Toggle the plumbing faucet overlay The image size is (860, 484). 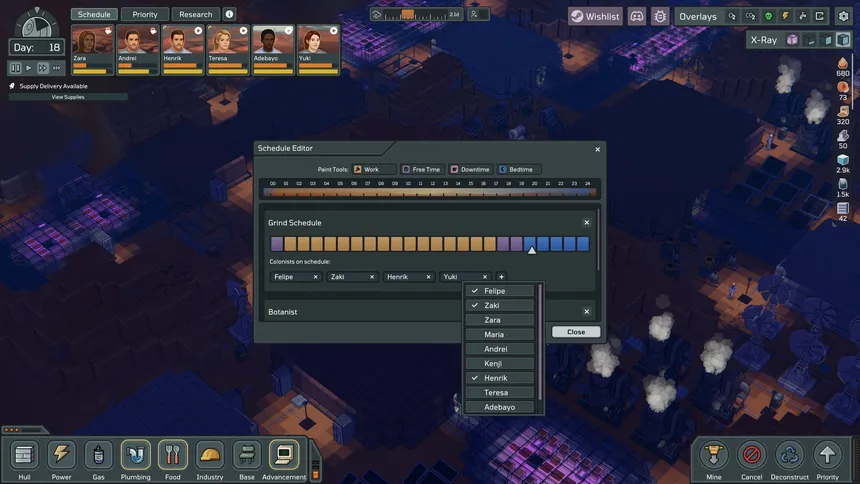(802, 16)
